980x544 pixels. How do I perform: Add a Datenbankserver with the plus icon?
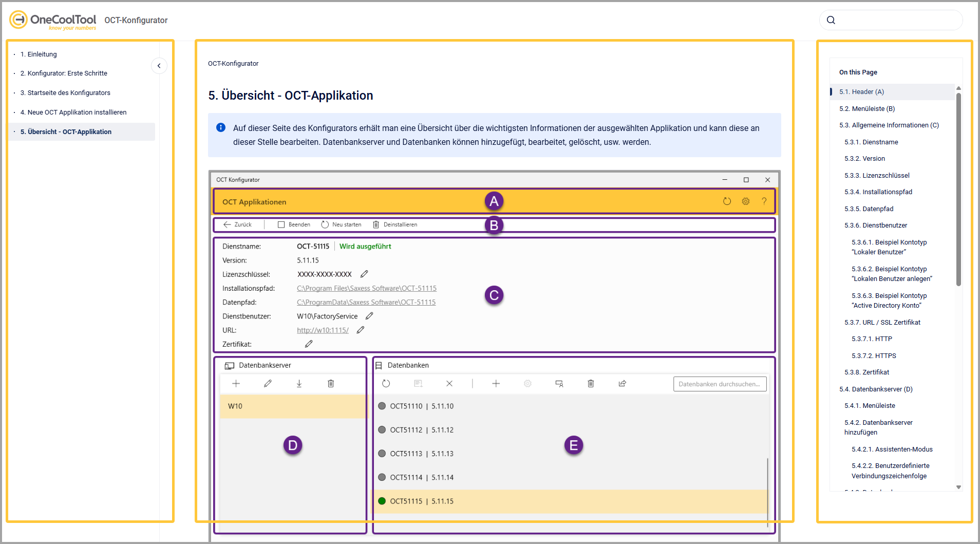pos(236,384)
